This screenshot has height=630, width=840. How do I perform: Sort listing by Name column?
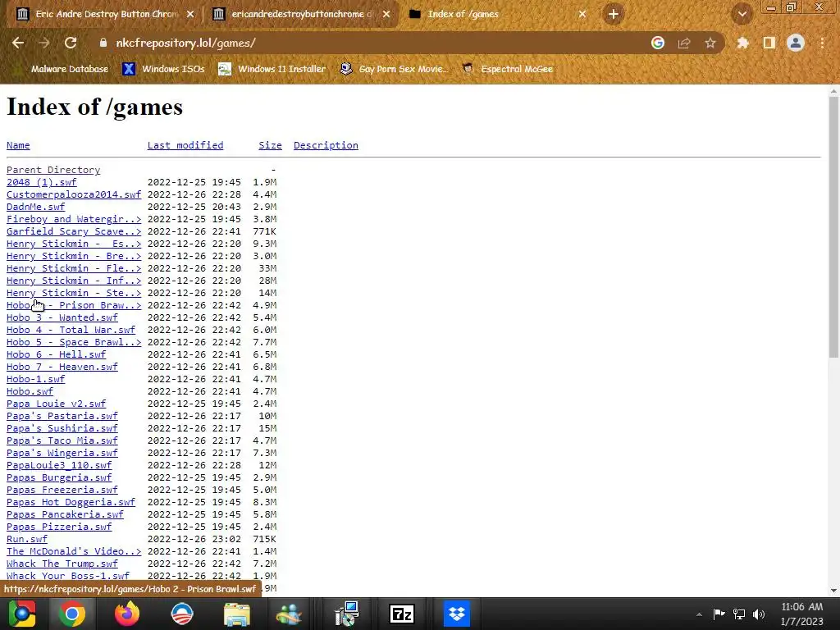(x=18, y=145)
